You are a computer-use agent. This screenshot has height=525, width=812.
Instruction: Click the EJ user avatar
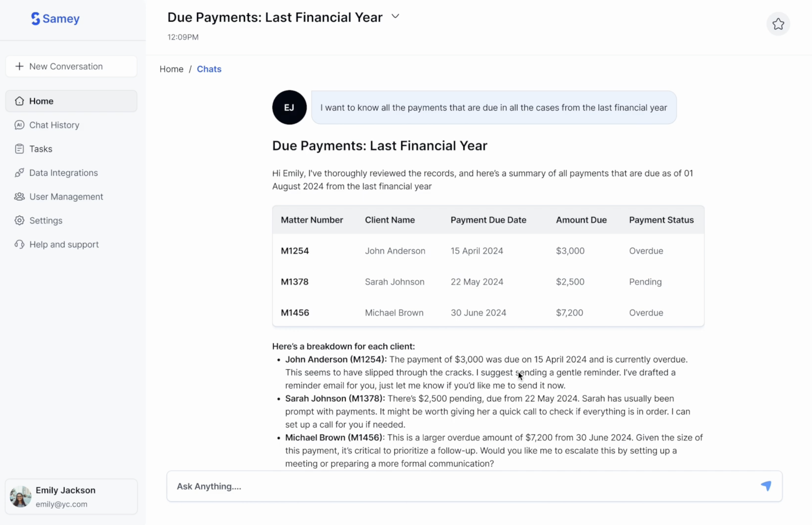click(289, 107)
